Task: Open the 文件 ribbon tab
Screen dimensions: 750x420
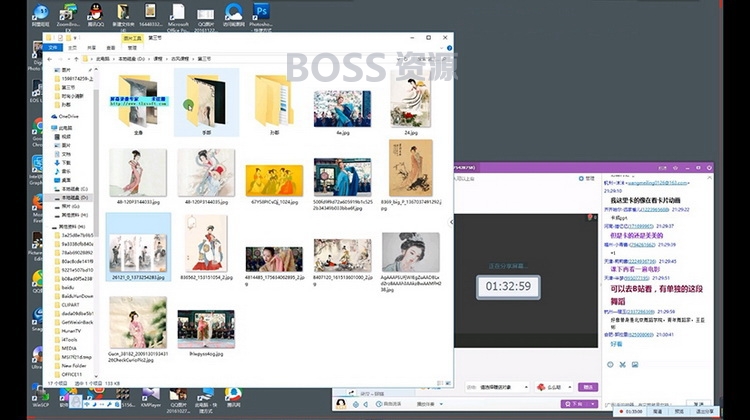Action: [x=53, y=48]
